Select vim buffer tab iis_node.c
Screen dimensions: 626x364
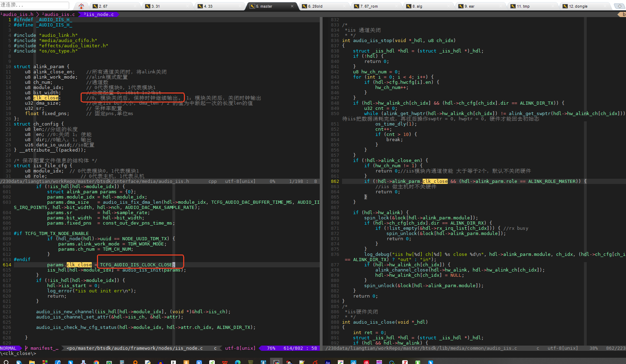point(99,14)
